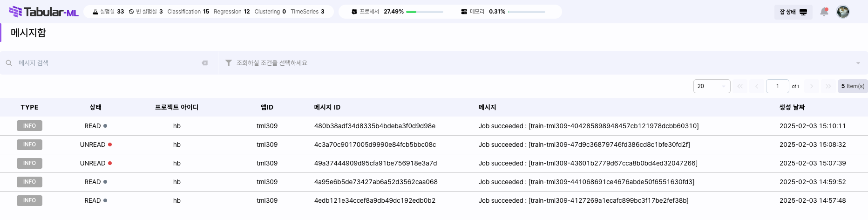Click the page number input field
868x220 pixels.
(x=777, y=86)
